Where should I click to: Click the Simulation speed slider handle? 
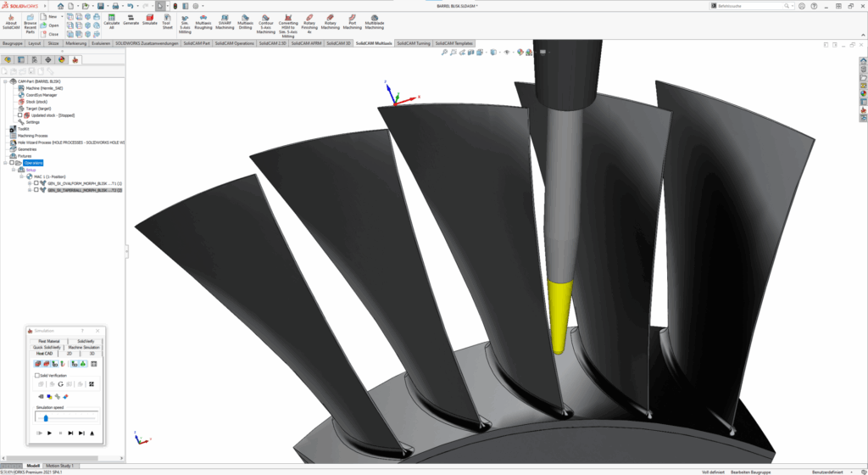pos(46,418)
